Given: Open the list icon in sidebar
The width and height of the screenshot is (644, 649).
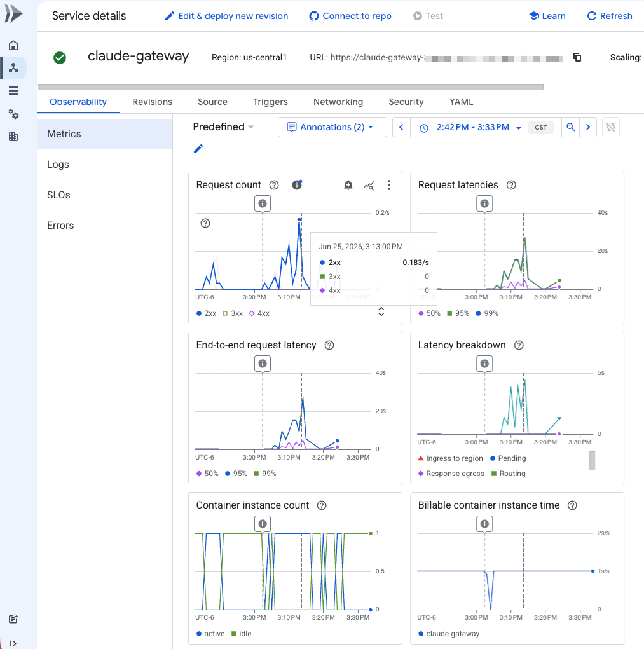Looking at the screenshot, I should pos(13,91).
